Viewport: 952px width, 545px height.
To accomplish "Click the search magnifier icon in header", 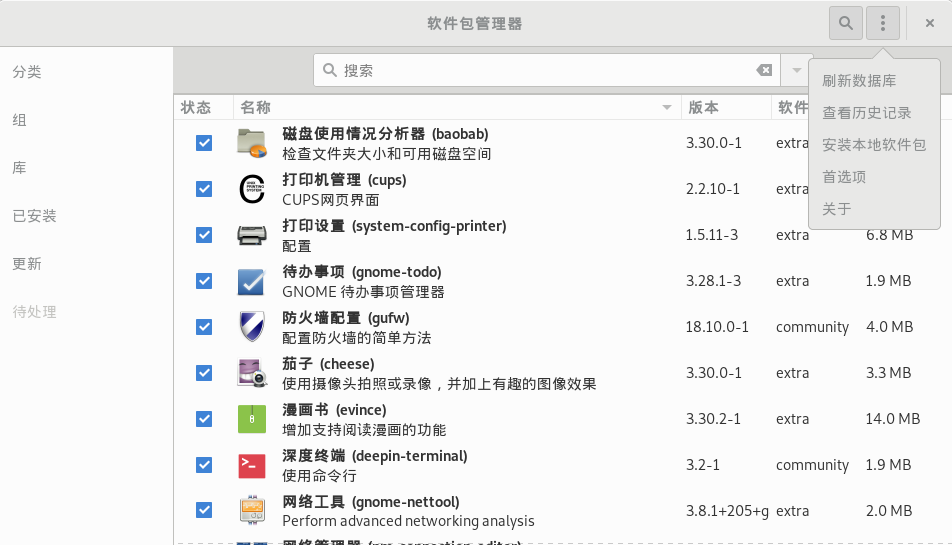I will point(846,23).
